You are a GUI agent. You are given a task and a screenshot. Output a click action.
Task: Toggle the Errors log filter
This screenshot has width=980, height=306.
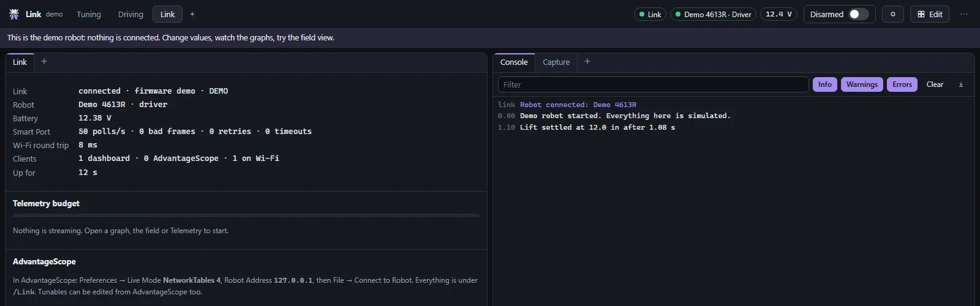[x=902, y=84]
